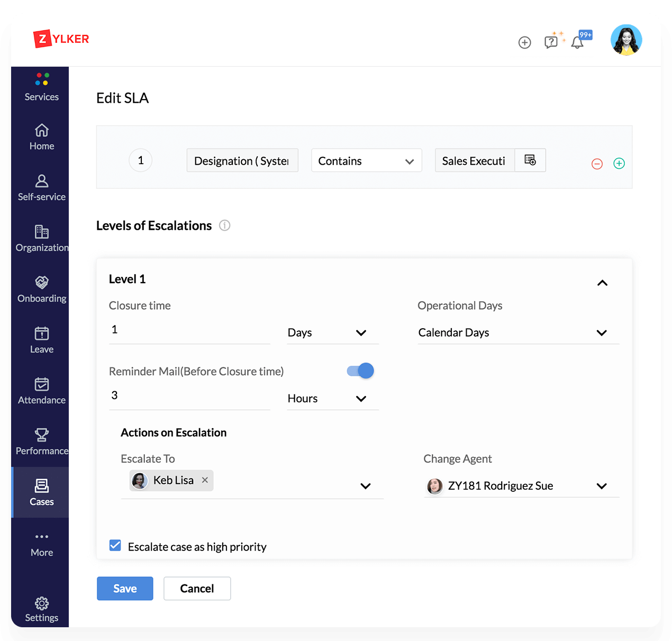Click Closure time value field
Screen dimensions: 672x641
(189, 330)
